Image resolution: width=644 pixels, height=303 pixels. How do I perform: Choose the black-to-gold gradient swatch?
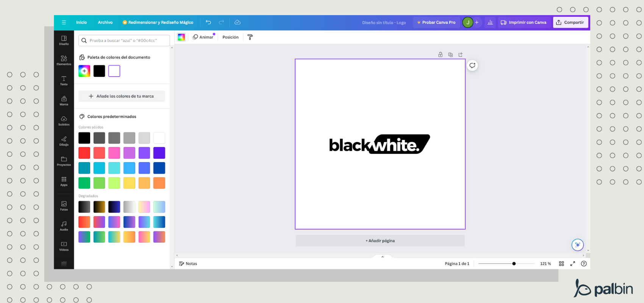tap(99, 207)
